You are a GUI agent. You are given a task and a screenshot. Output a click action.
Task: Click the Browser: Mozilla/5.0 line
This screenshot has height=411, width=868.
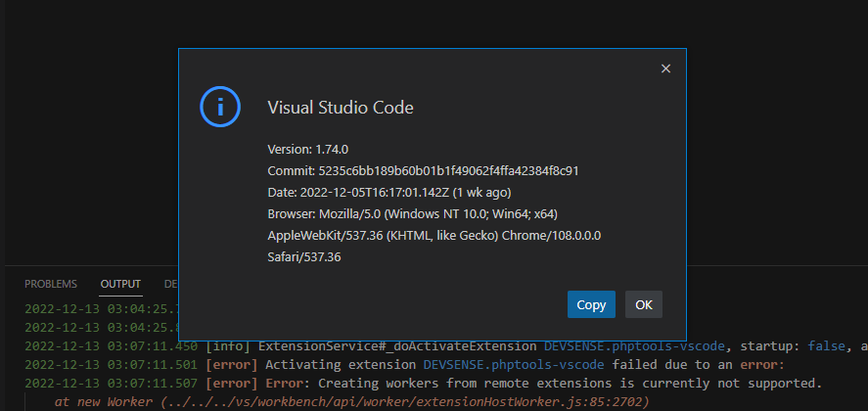coord(412,213)
